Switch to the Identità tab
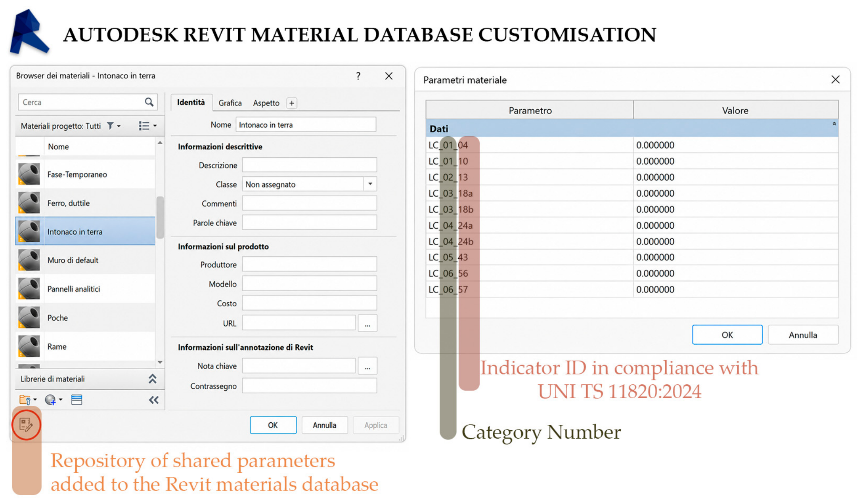 coord(191,103)
